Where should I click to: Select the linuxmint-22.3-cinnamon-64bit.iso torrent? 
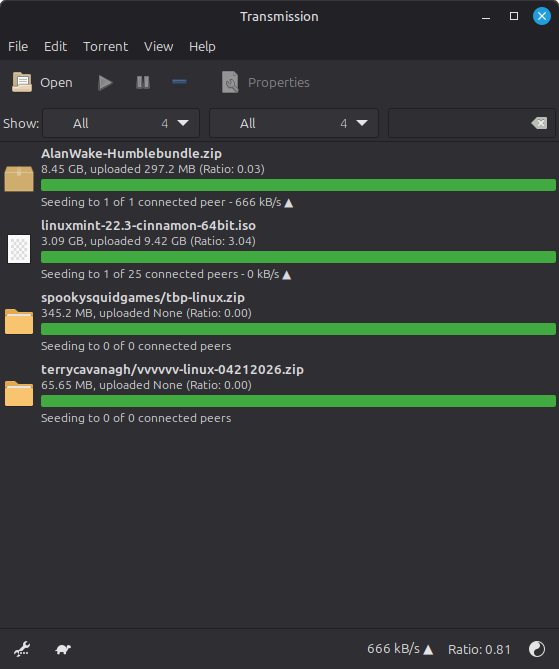280,250
